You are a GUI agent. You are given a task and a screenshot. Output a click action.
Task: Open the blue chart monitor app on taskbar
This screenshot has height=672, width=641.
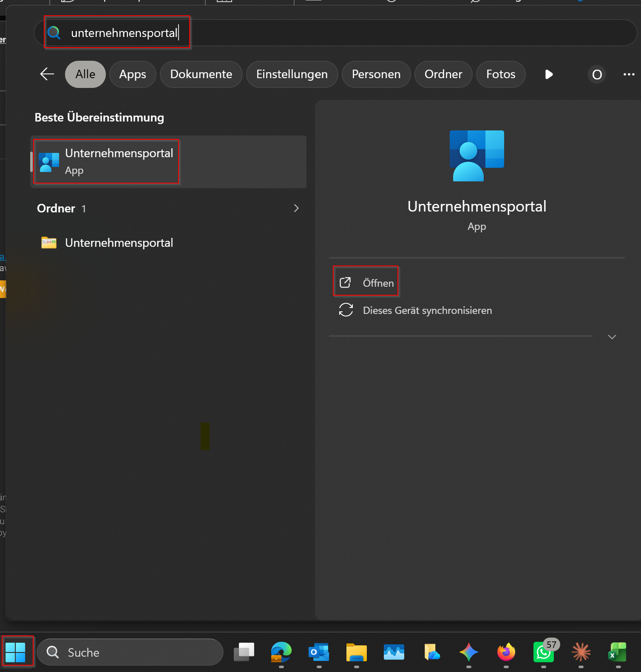click(394, 652)
